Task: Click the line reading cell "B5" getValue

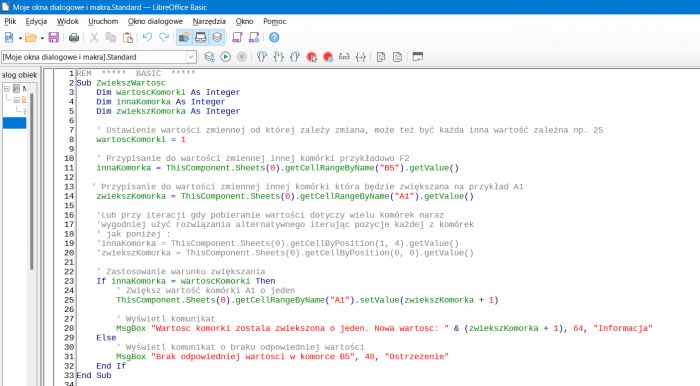Action: (x=277, y=168)
